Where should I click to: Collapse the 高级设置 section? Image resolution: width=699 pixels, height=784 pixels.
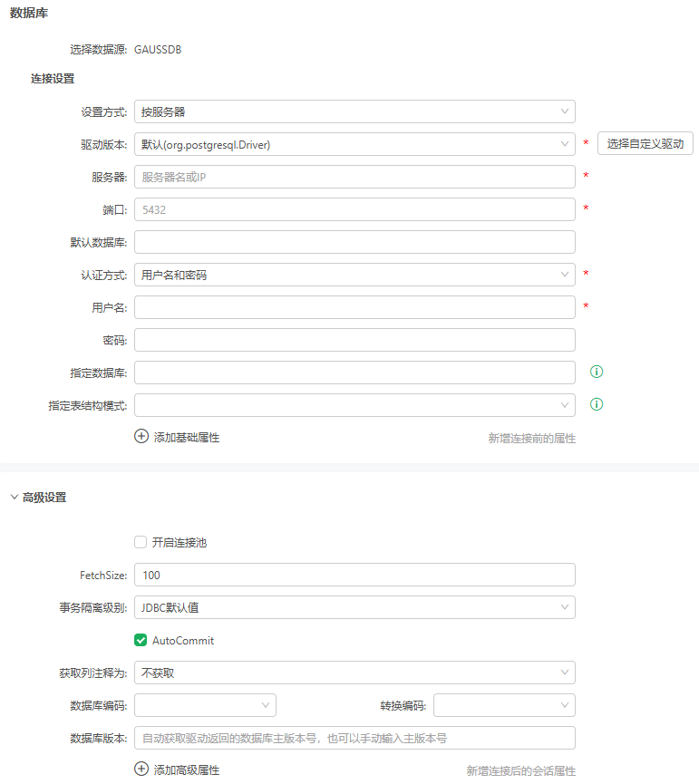coord(15,497)
